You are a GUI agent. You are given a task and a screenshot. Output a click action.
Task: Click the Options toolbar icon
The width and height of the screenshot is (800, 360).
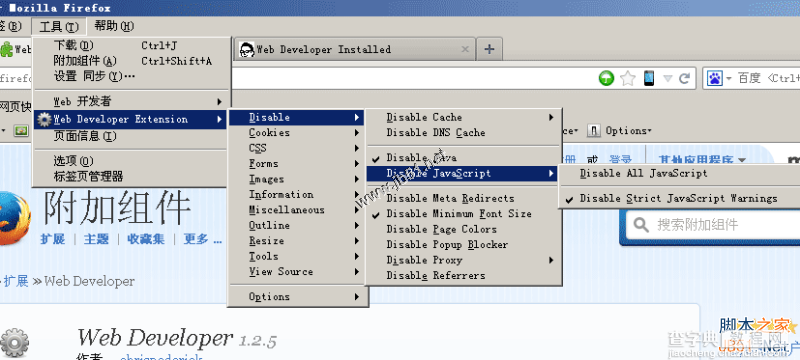(x=593, y=131)
